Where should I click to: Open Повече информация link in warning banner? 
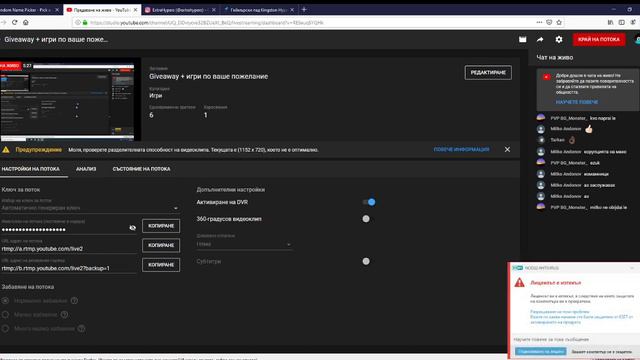coord(461,150)
